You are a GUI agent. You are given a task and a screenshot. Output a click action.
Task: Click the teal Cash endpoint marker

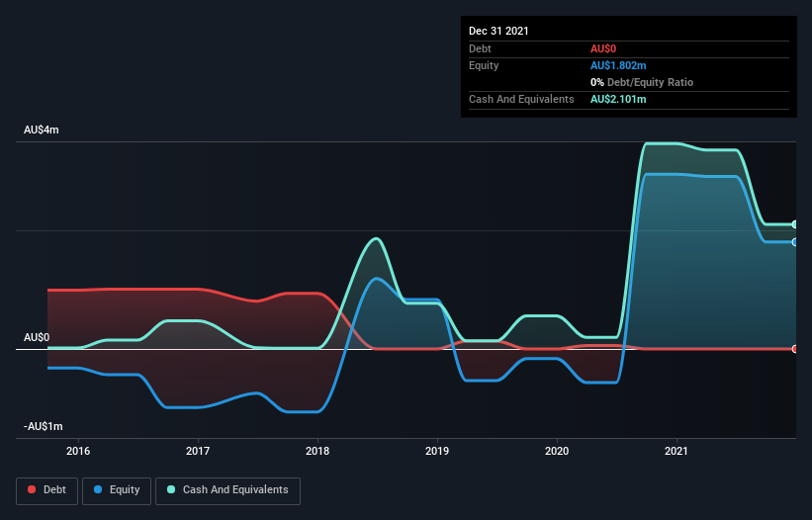[795, 224]
